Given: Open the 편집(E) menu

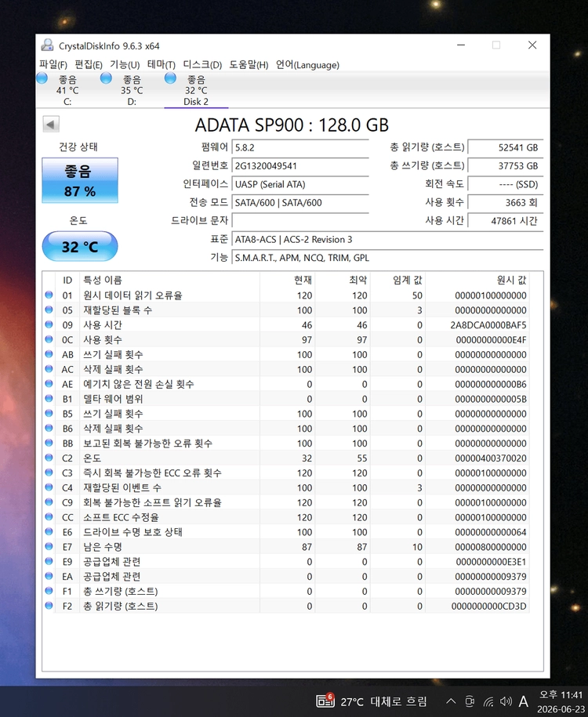Looking at the screenshot, I should click(89, 64).
